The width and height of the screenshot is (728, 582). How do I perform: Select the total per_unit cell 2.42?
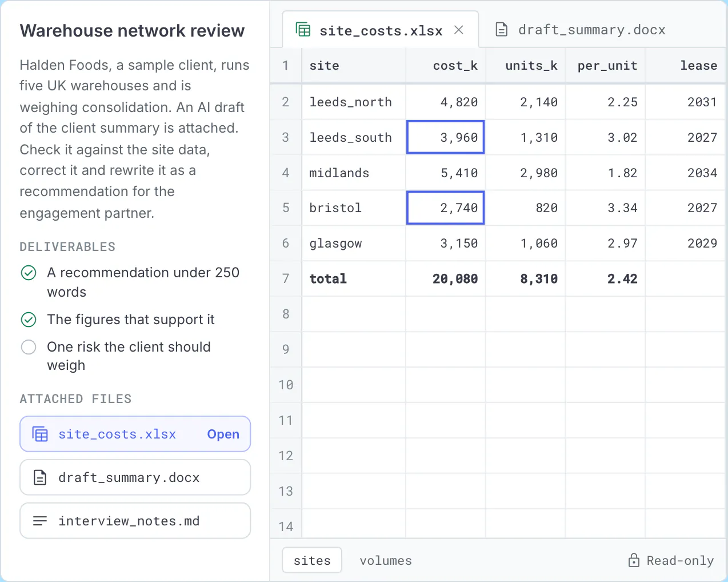606,278
